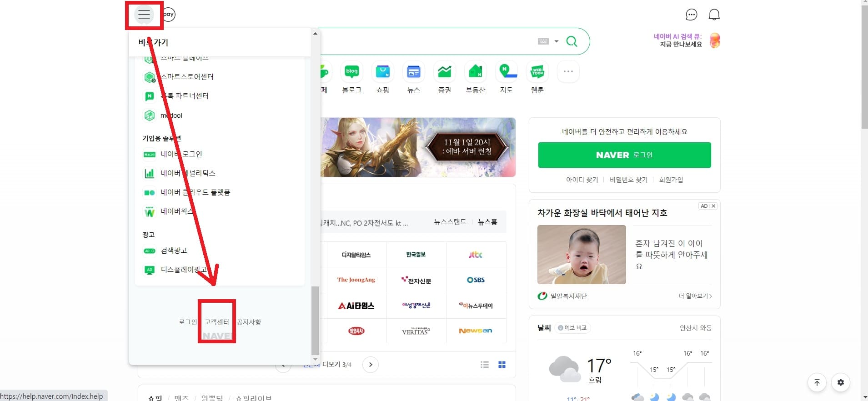
Task: Click the 로그인 link in menu footer
Action: 187,322
